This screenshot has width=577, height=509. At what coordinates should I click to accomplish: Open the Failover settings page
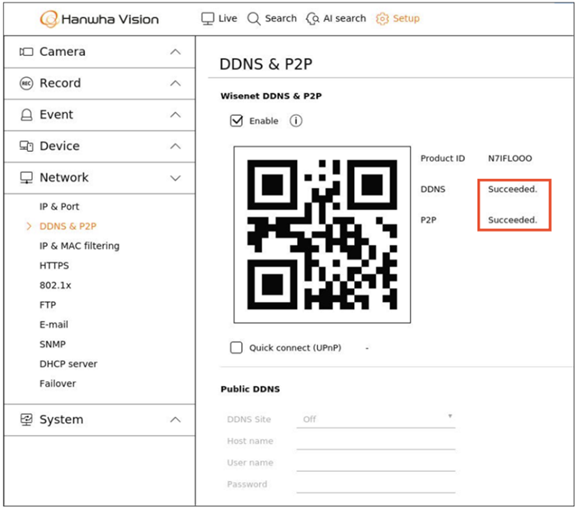[x=58, y=383]
